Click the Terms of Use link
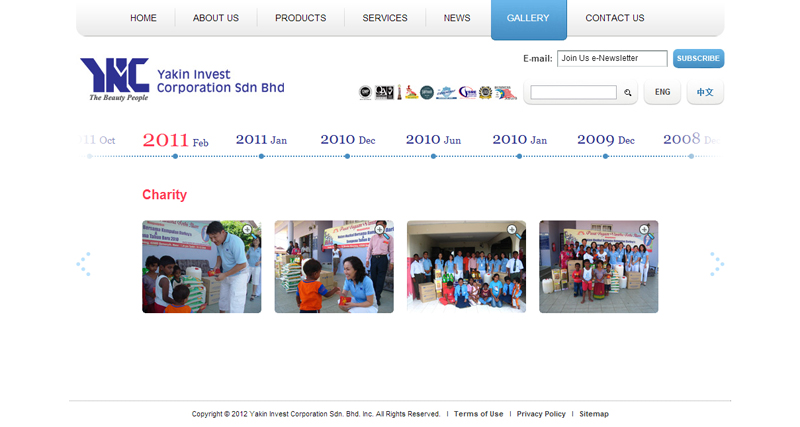The width and height of the screenshot is (800, 427). (x=478, y=414)
